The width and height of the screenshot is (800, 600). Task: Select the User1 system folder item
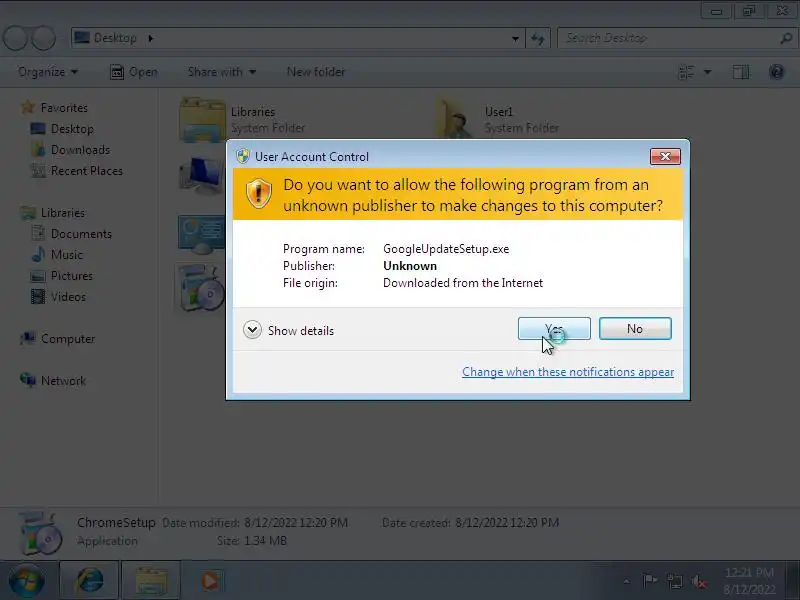[x=497, y=119]
